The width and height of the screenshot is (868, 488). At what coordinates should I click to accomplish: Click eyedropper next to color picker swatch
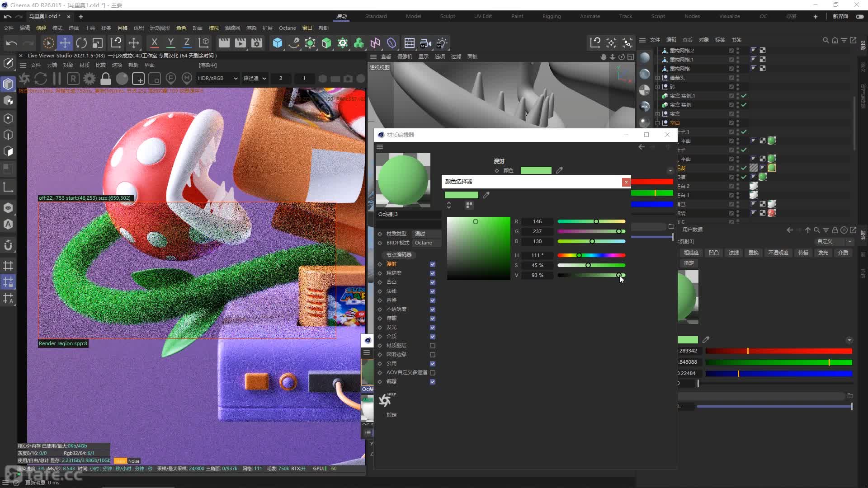point(486,195)
